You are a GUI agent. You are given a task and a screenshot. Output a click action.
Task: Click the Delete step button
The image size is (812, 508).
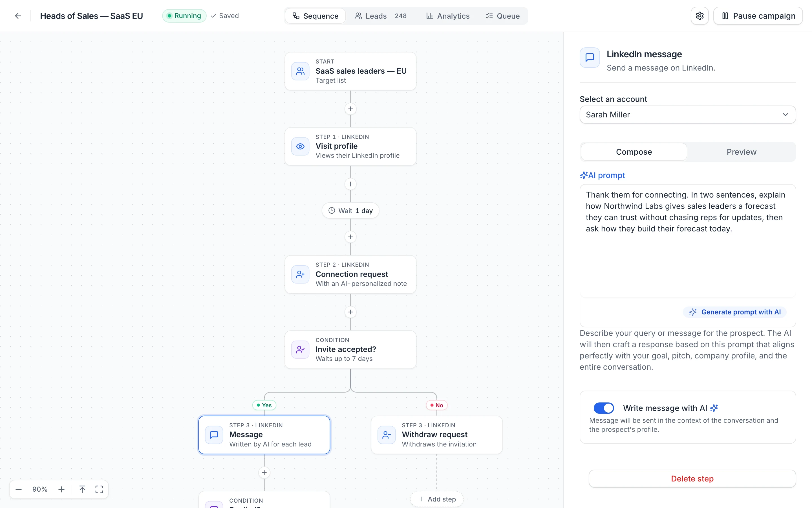click(692, 479)
